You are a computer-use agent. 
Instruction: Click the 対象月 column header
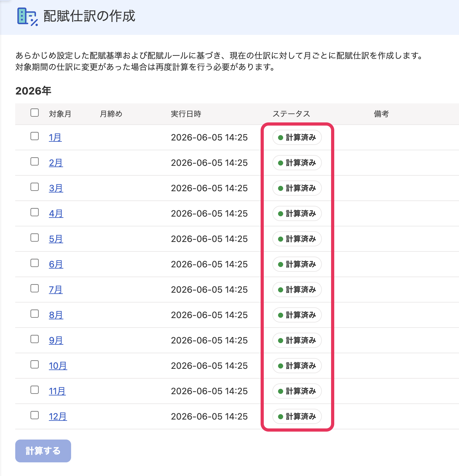pos(60,114)
